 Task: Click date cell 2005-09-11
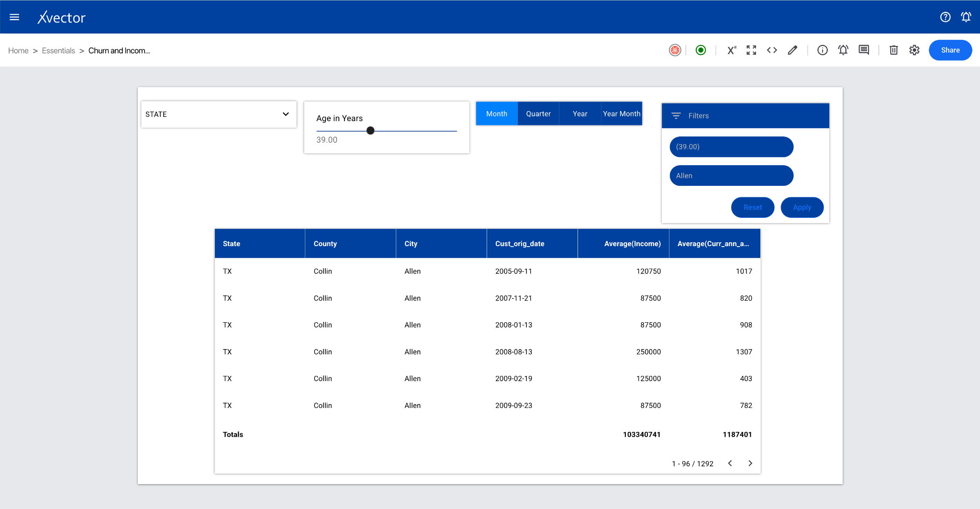(513, 271)
